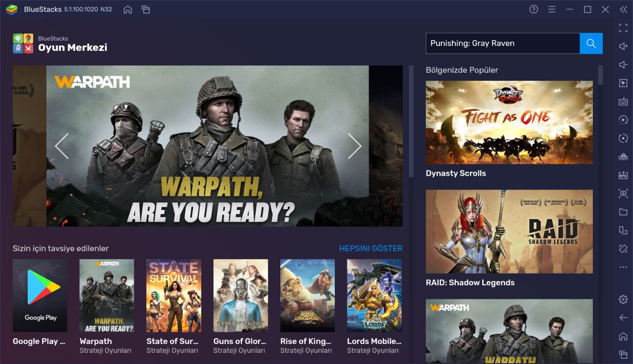Click the Google Play ... title text
This screenshot has height=364, width=633.
(39, 341)
